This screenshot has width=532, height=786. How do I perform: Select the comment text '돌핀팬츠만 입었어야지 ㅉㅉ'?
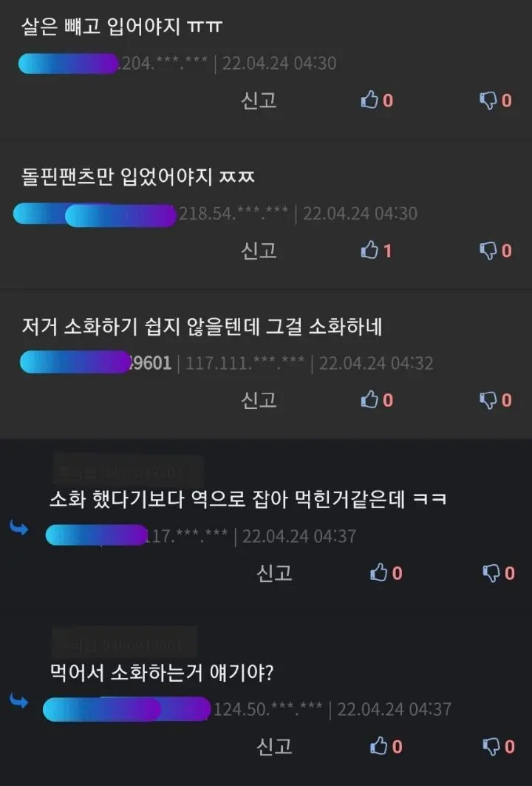click(137, 177)
